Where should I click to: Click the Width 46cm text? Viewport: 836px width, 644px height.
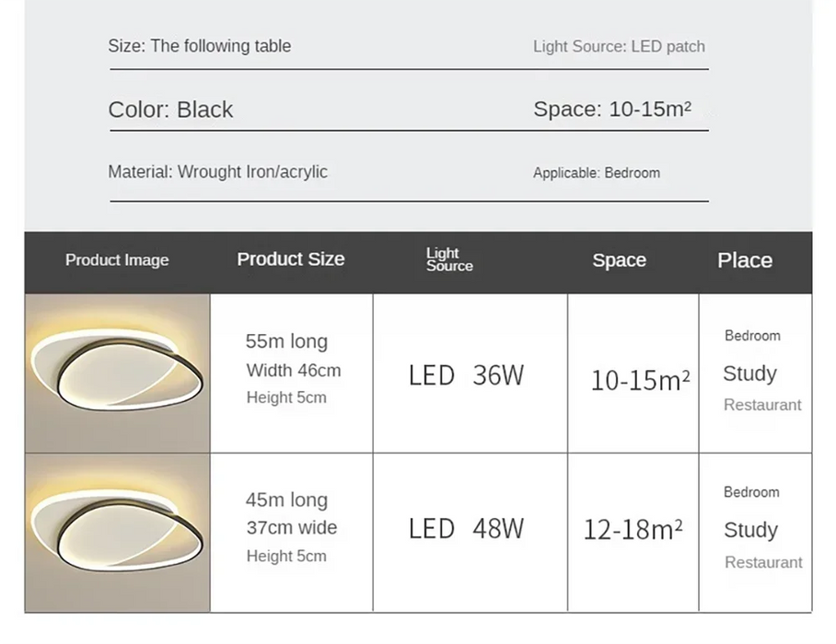[x=294, y=371]
